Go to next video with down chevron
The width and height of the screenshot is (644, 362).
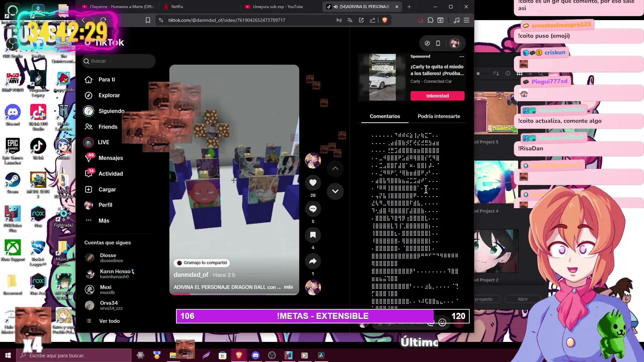click(335, 191)
